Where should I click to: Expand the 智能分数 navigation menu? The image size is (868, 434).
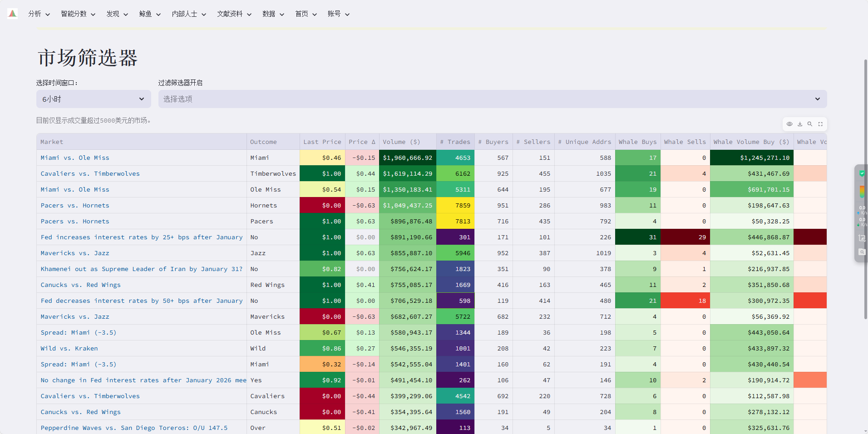pyautogui.click(x=78, y=14)
